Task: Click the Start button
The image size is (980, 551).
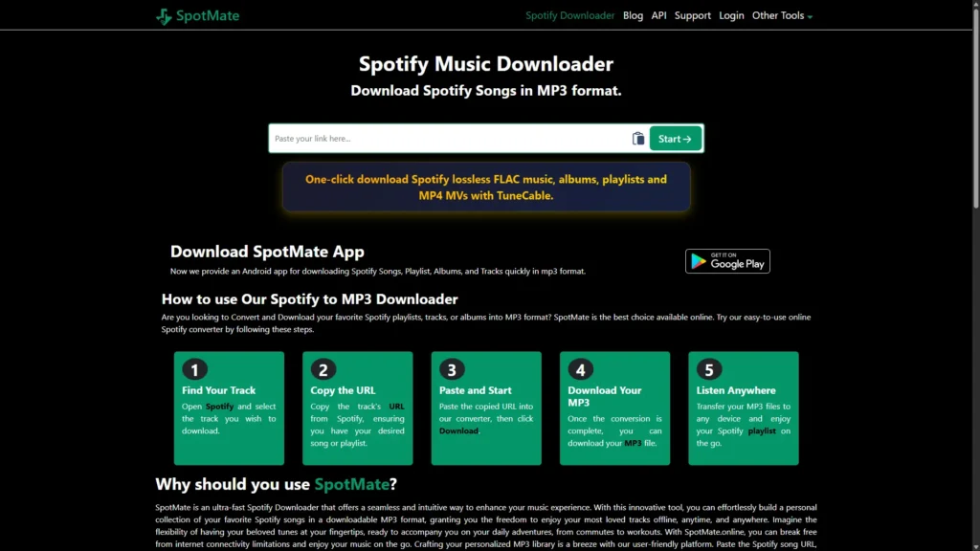Action: pos(675,139)
